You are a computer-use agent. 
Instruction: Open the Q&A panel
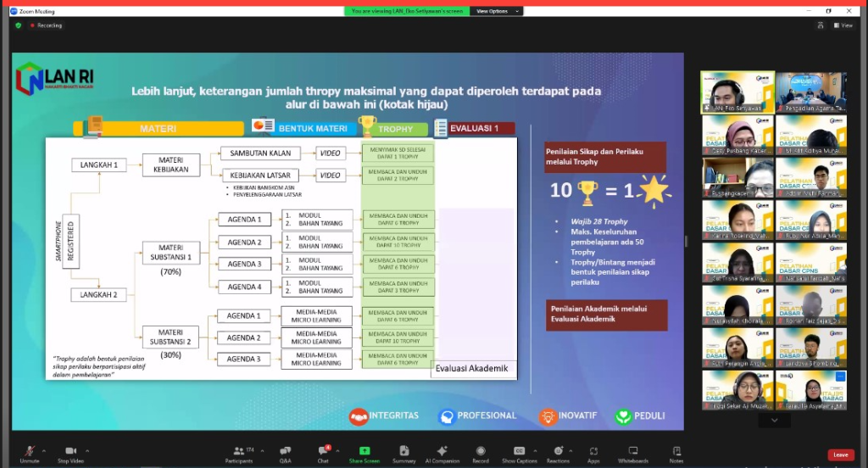click(285, 453)
